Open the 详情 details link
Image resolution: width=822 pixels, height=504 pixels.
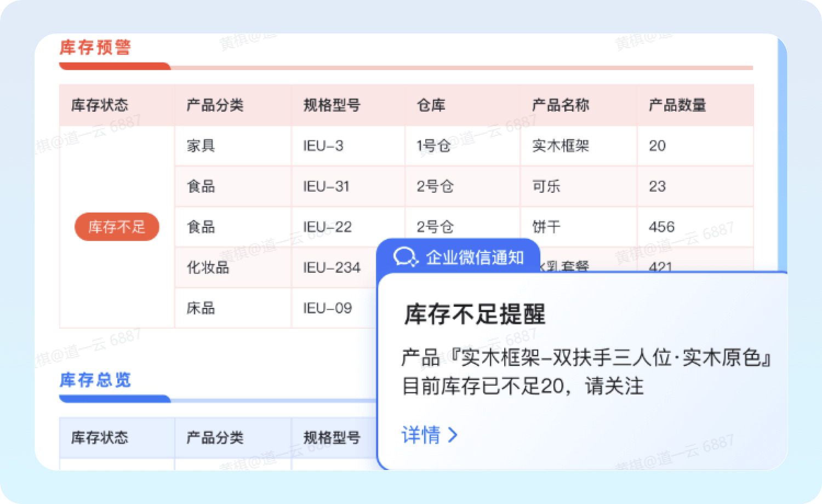click(x=421, y=435)
